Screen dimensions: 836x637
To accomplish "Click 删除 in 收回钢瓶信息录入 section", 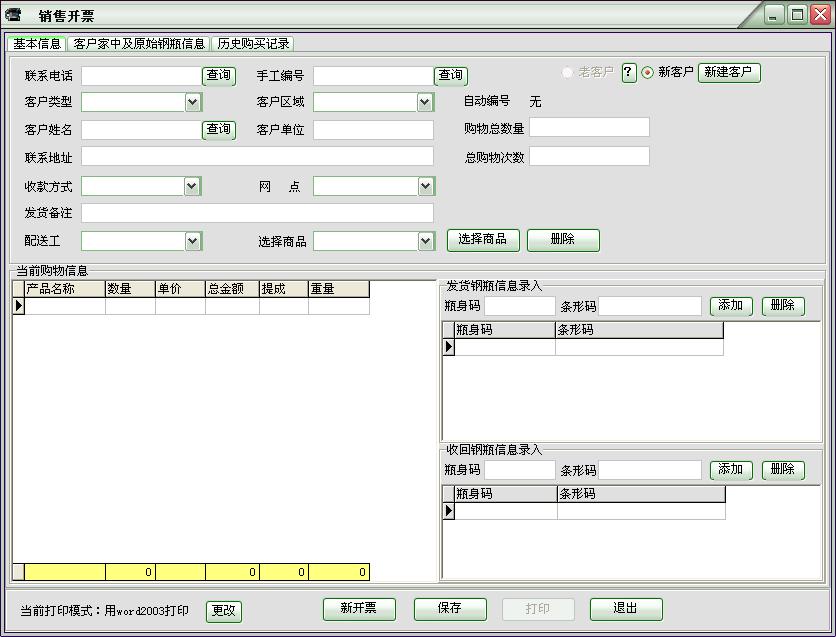I will 783,470.
